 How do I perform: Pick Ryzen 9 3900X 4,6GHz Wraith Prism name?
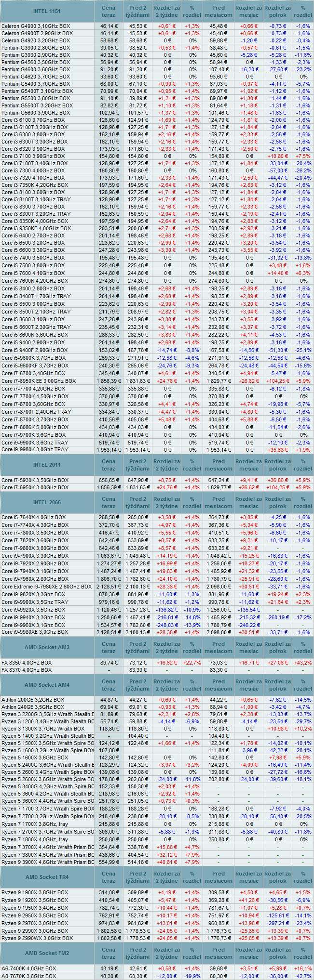tap(48, 862)
